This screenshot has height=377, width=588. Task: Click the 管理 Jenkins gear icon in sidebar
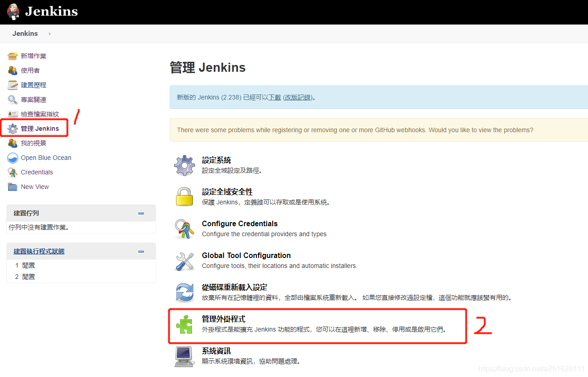coord(13,129)
